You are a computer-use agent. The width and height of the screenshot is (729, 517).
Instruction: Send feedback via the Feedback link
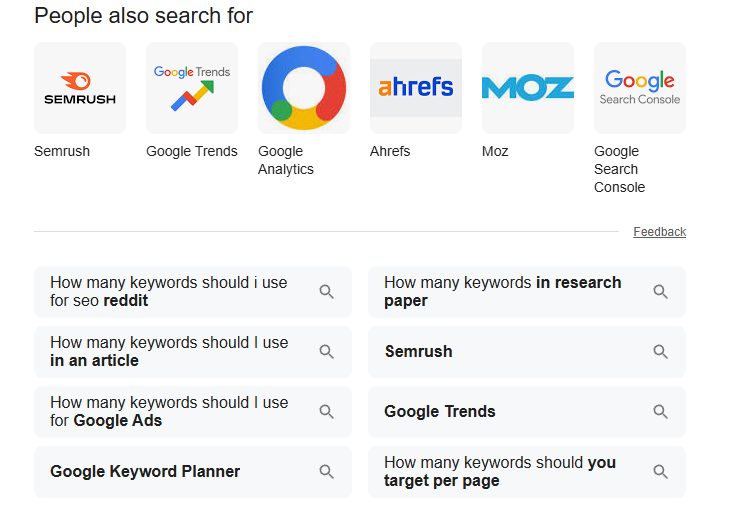point(659,232)
